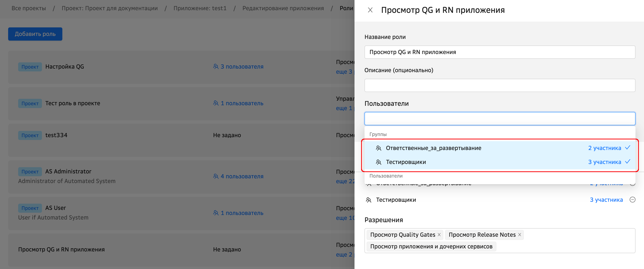Deselect Ответственные_за_развертывание checkmark in dropdown

point(628,148)
